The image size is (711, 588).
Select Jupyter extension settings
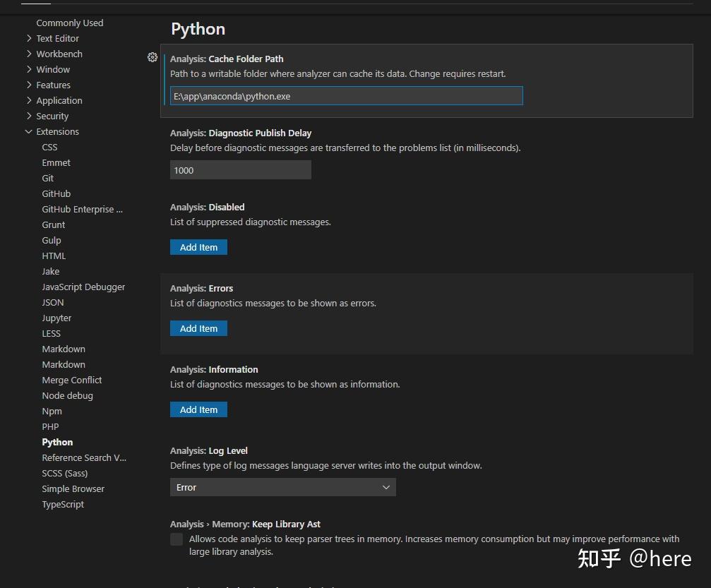click(56, 318)
